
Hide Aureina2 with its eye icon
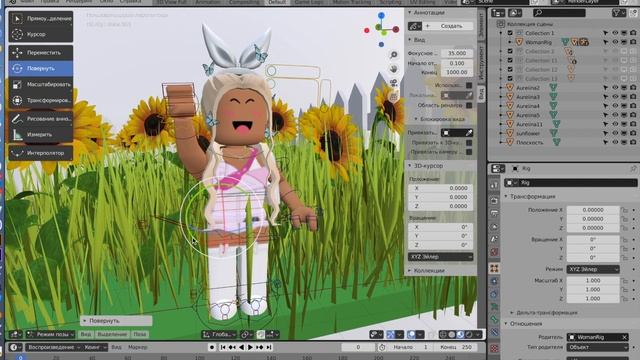(x=615, y=88)
